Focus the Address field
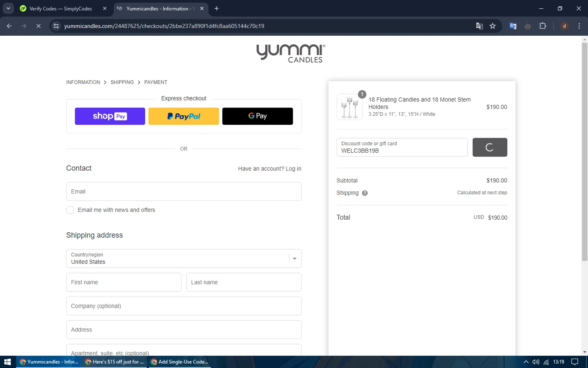This screenshot has height=368, width=588. [x=183, y=330]
